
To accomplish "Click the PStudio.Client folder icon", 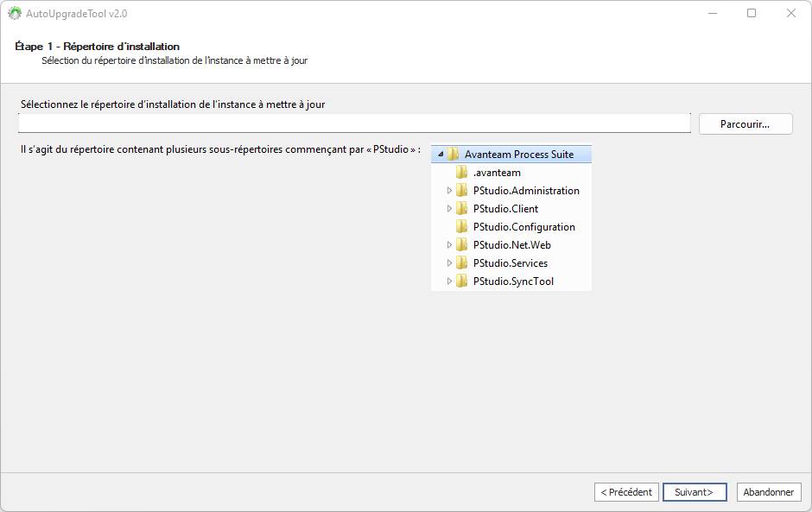I will (461, 209).
